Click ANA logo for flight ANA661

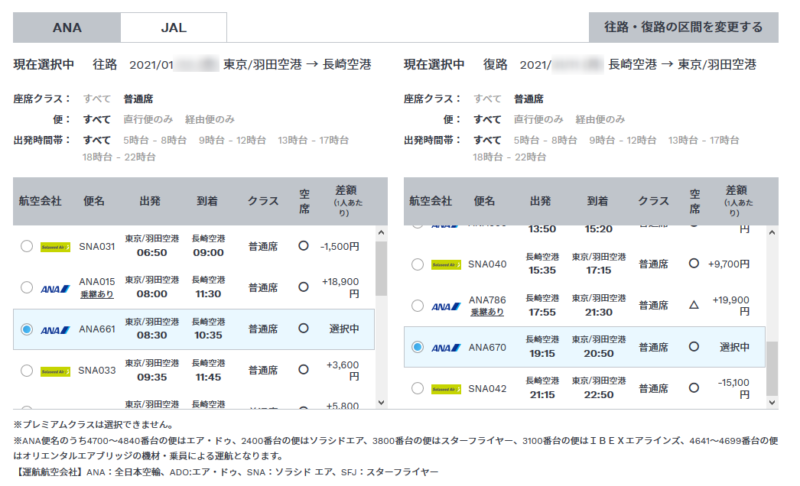[x=55, y=330]
